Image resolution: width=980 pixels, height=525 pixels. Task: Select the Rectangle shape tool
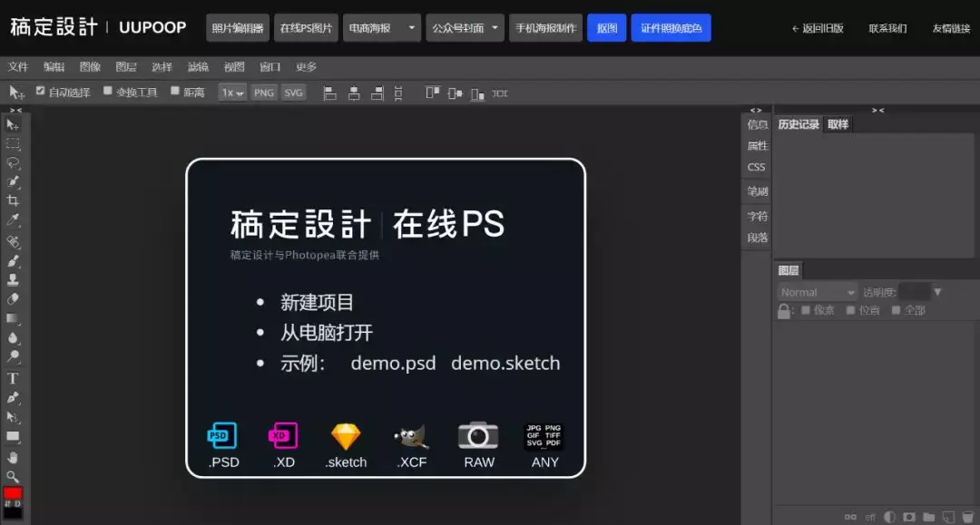(13, 436)
